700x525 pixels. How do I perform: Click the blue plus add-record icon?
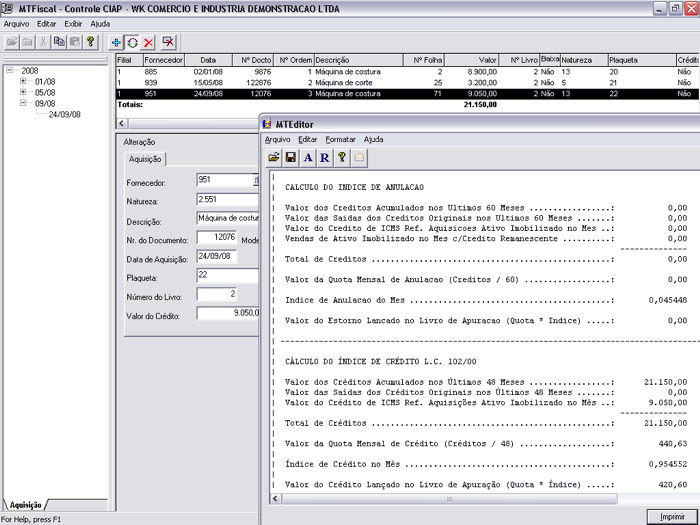116,42
